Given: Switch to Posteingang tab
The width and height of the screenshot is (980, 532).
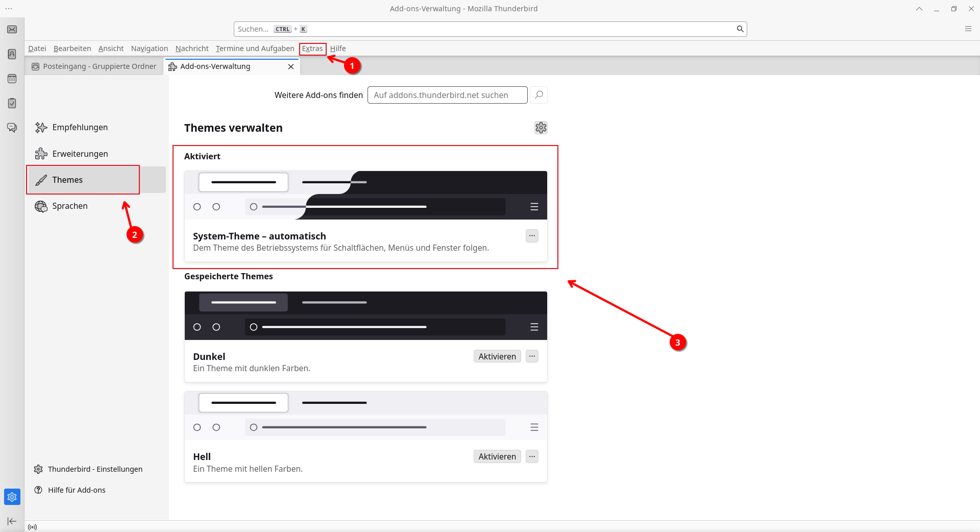Looking at the screenshot, I should click(x=94, y=66).
